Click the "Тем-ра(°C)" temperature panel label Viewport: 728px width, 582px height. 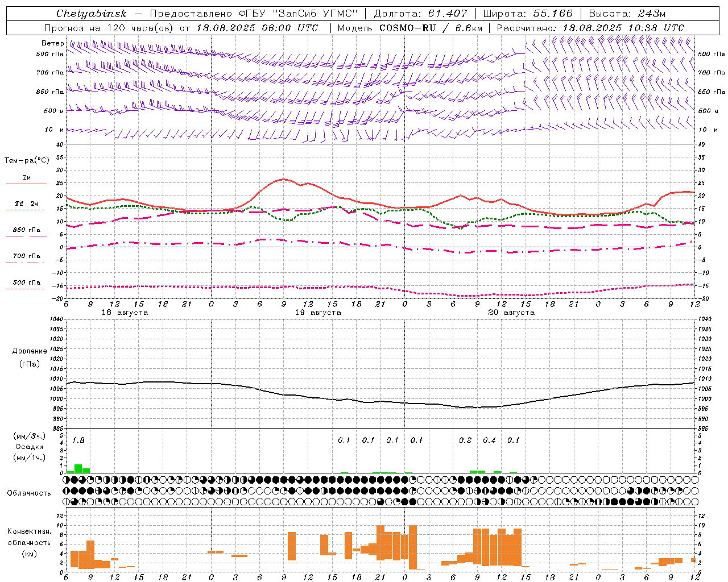click(27, 160)
